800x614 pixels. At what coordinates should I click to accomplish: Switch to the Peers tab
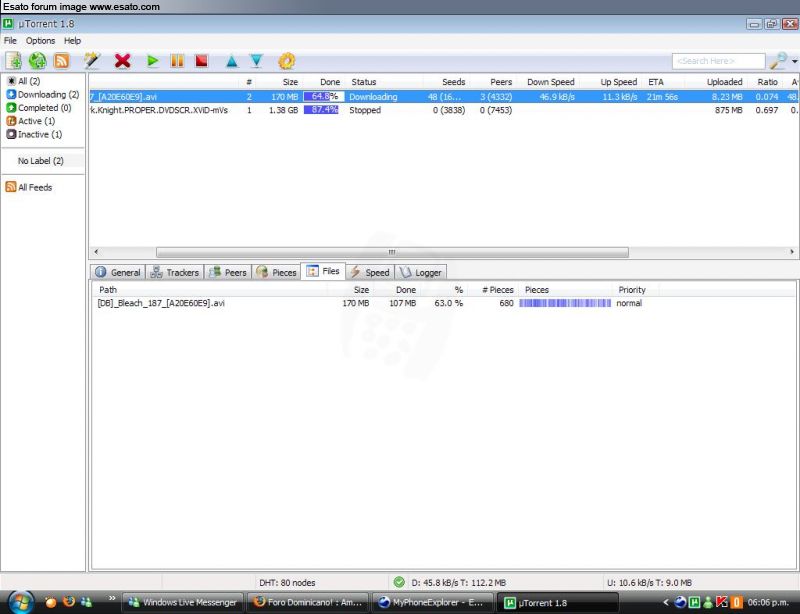228,272
